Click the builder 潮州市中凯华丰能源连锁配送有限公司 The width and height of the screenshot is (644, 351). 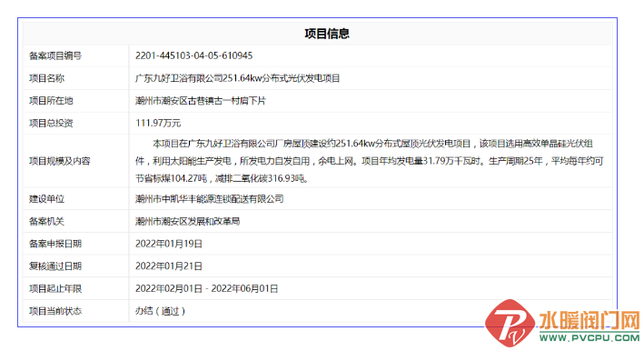(210, 199)
